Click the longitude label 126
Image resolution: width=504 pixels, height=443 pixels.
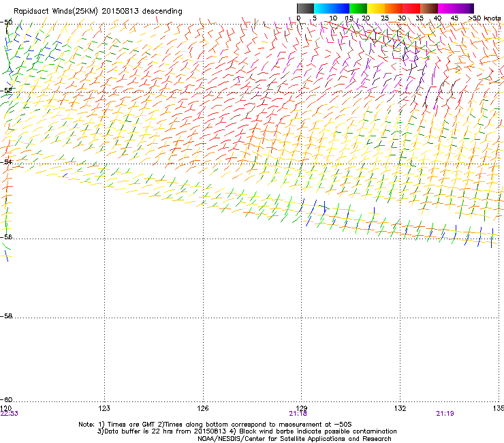(203, 408)
